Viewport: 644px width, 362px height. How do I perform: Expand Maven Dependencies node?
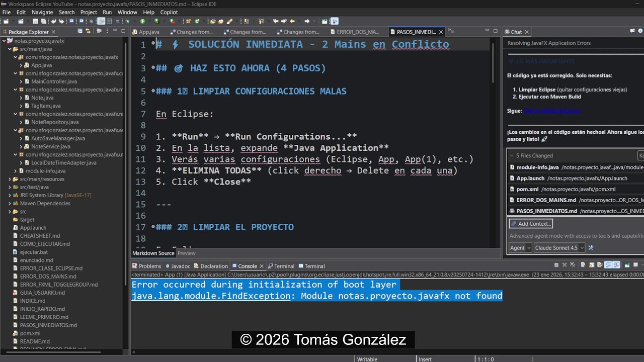(10, 203)
